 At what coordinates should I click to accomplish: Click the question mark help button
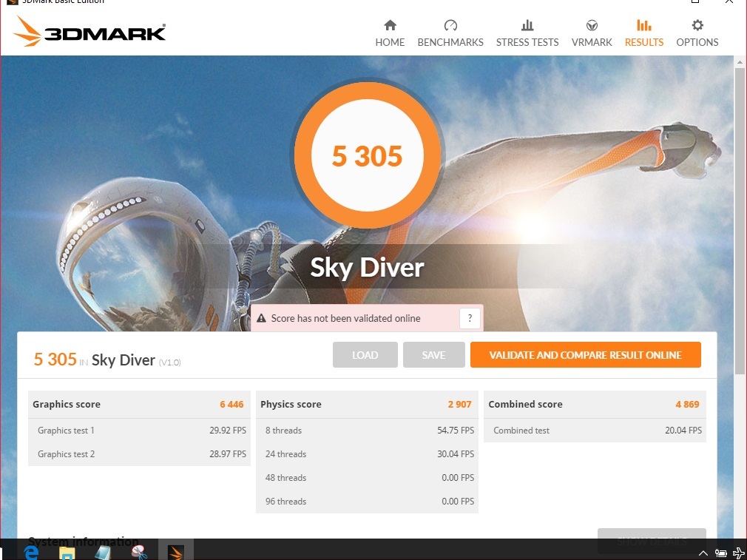pyautogui.click(x=470, y=318)
